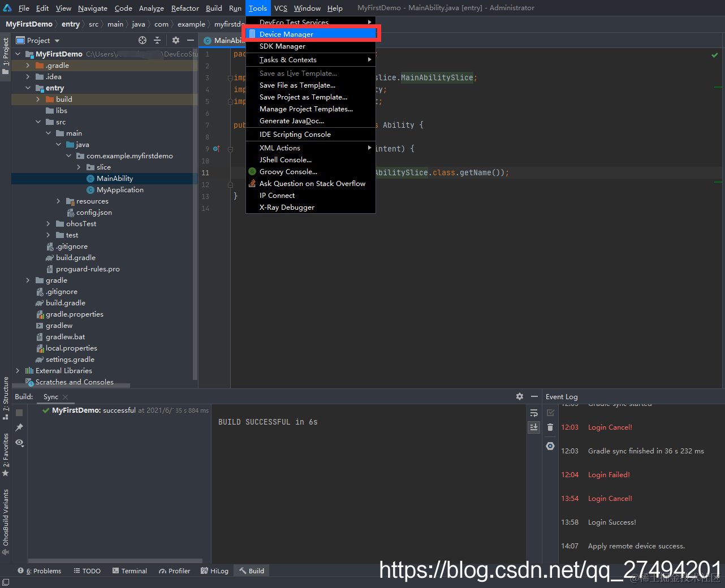Screen dimensions: 725x588
Task: Open the HiLog tool window
Action: tap(214, 571)
